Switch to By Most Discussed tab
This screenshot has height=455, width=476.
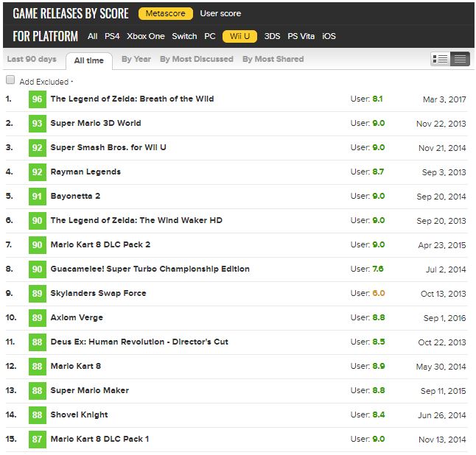pyautogui.click(x=196, y=59)
